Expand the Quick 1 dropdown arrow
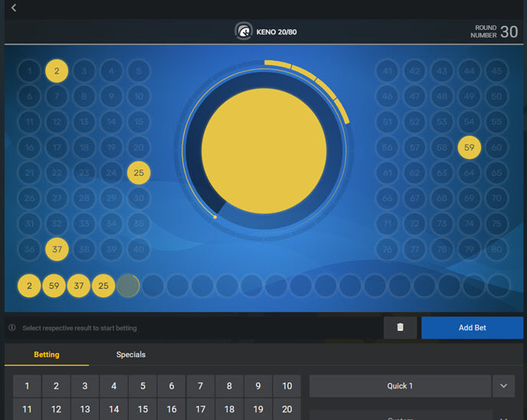This screenshot has height=420, width=527. coord(503,386)
